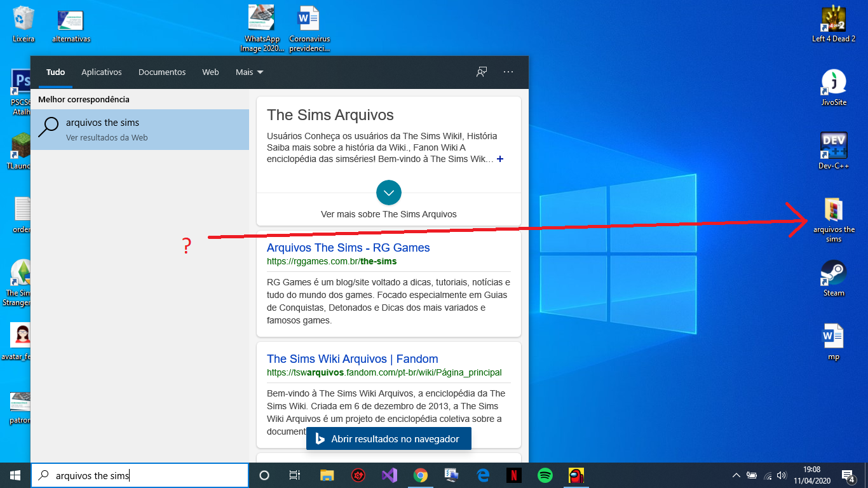Open the red circular app in taskbar
Screen dimensions: 868x488
pos(358,475)
